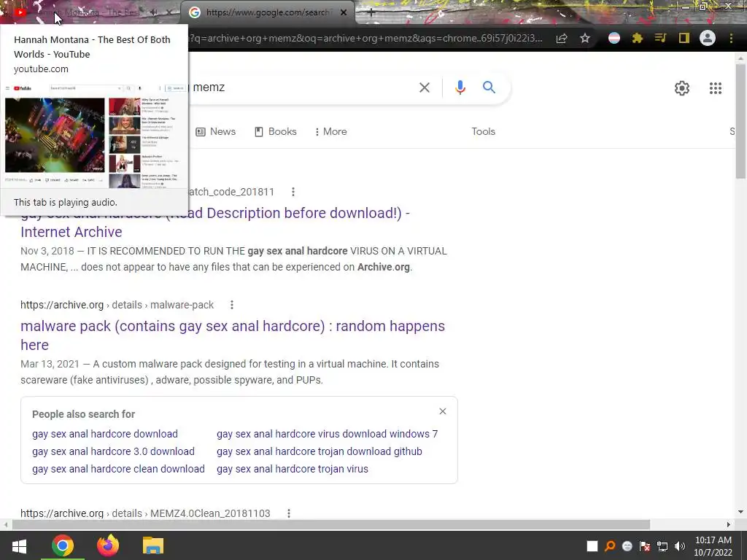Viewport: 747px width, 560px height.
Task: Open Chrome's three-dot menu
Action: pos(731,38)
